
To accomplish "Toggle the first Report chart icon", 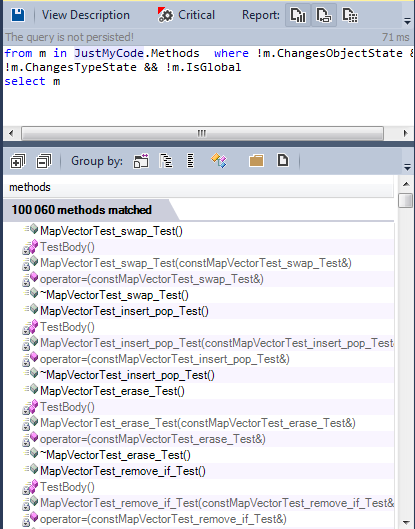I will coord(298,15).
